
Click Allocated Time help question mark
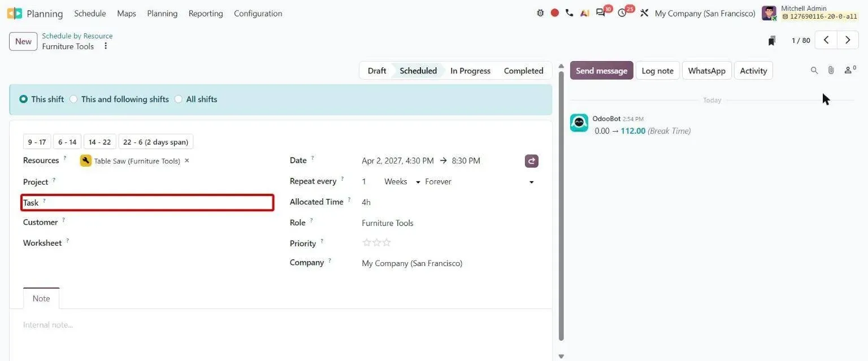point(349,199)
